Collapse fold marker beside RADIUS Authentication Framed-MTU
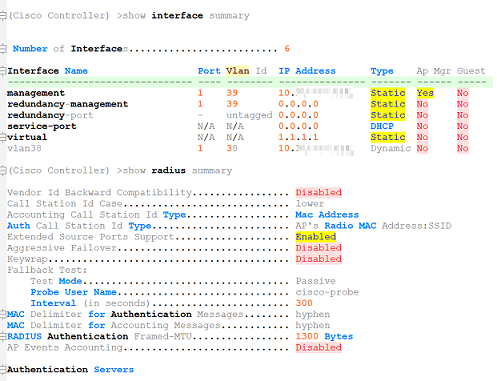Image resolution: width=497 pixels, height=381 pixels. coord(3,336)
